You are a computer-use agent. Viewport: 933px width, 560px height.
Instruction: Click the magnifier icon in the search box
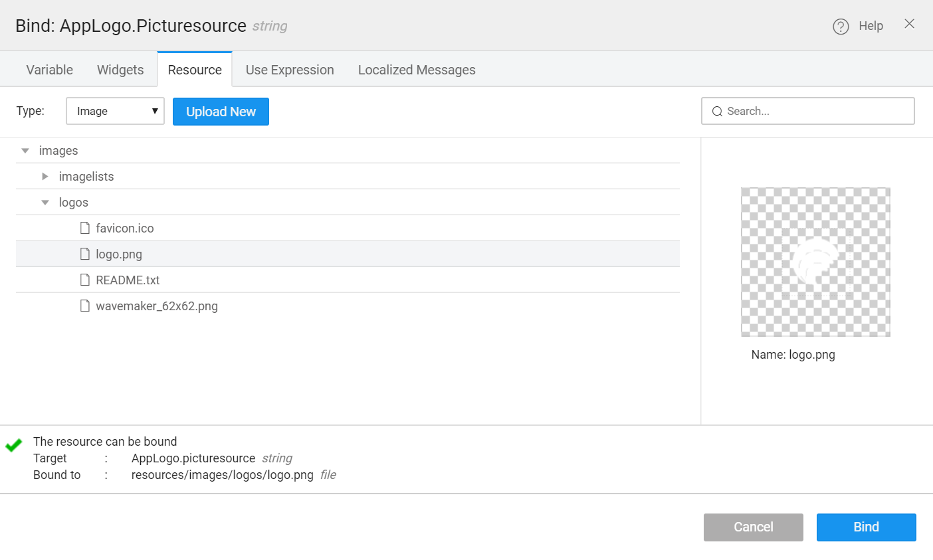click(x=717, y=111)
